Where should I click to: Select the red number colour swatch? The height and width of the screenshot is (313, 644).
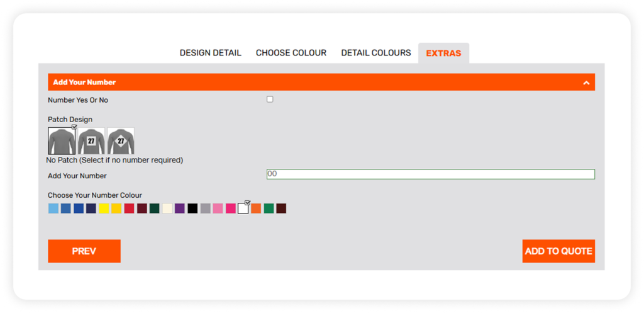[x=129, y=208]
